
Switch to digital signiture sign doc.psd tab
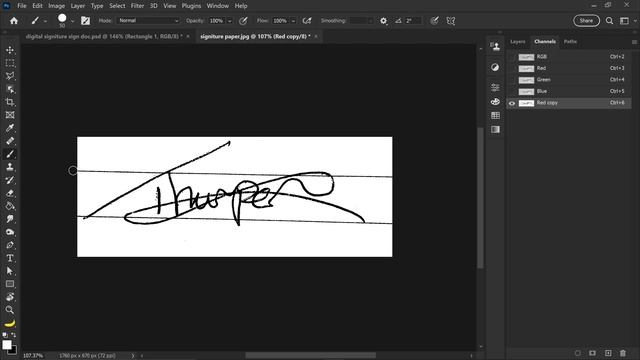point(104,36)
